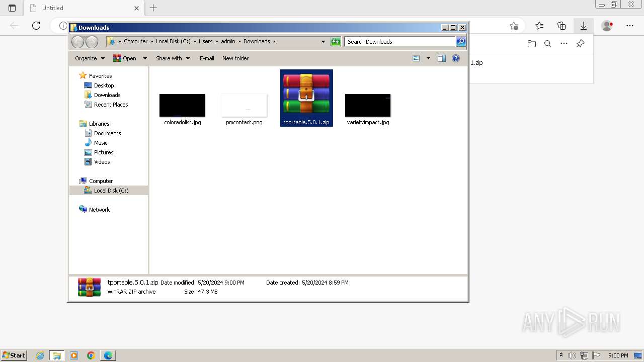Screen dimensions: 644x362
Task: Search downloads magnifier in Edge flyout
Action: [x=548, y=44]
